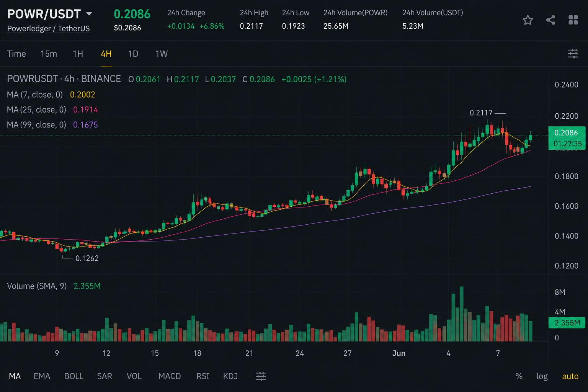Click the MA 25 value 0.1914
This screenshot has height=392, width=588.
click(85, 109)
